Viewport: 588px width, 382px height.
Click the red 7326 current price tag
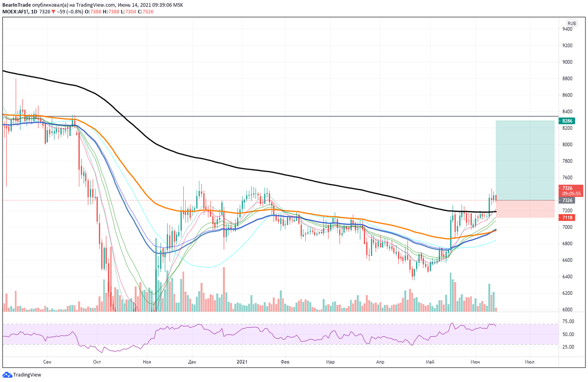point(567,188)
